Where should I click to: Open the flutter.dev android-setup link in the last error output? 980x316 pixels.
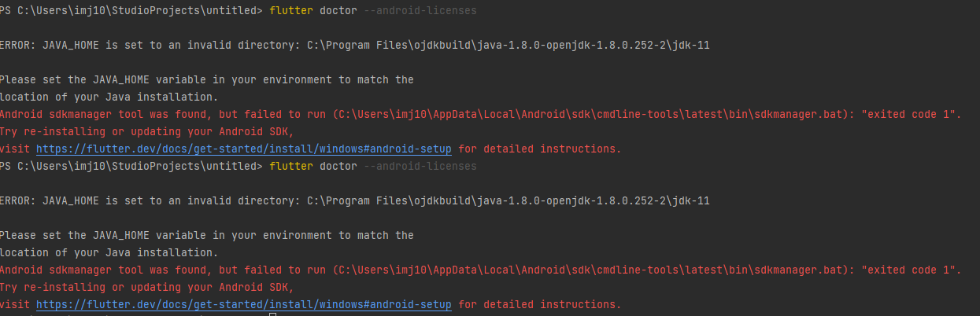click(244, 304)
